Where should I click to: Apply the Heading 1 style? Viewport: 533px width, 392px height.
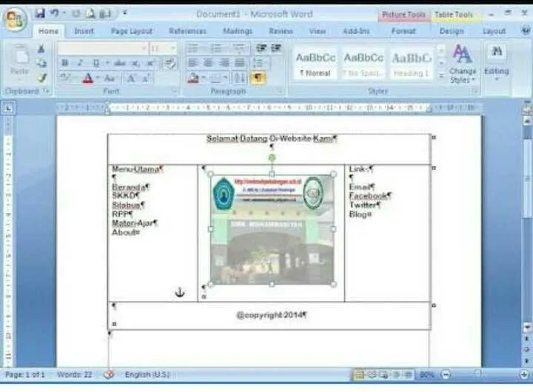[x=411, y=64]
